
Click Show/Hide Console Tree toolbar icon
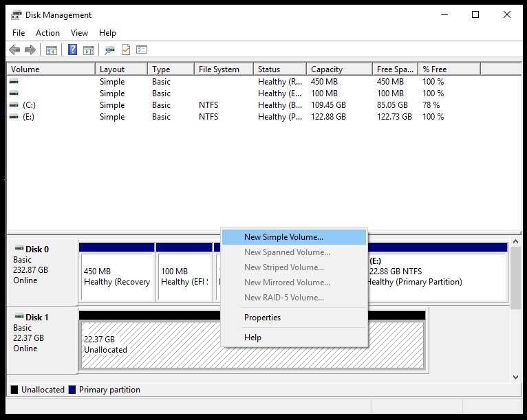click(51, 49)
